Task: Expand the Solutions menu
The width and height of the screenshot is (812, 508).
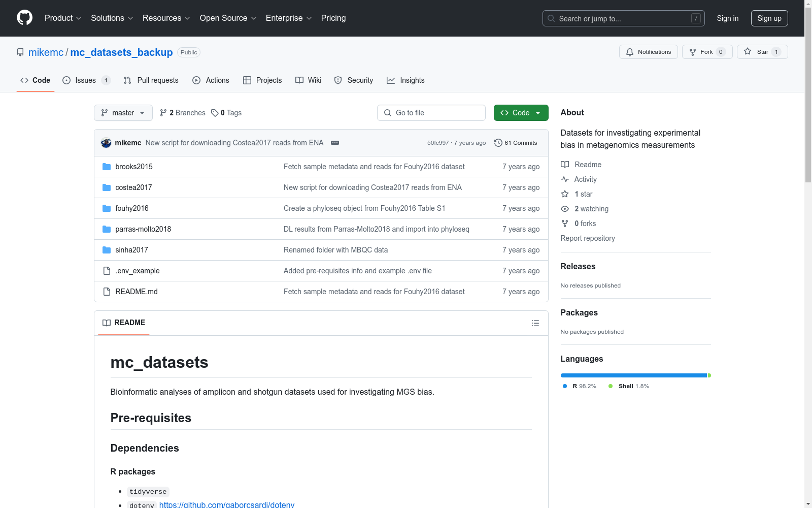Action: [112, 18]
